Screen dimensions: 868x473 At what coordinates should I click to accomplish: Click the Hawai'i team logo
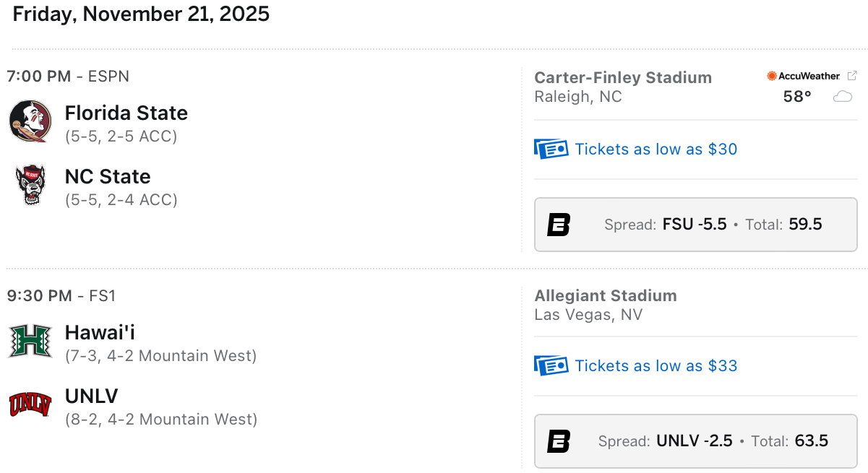[30, 341]
